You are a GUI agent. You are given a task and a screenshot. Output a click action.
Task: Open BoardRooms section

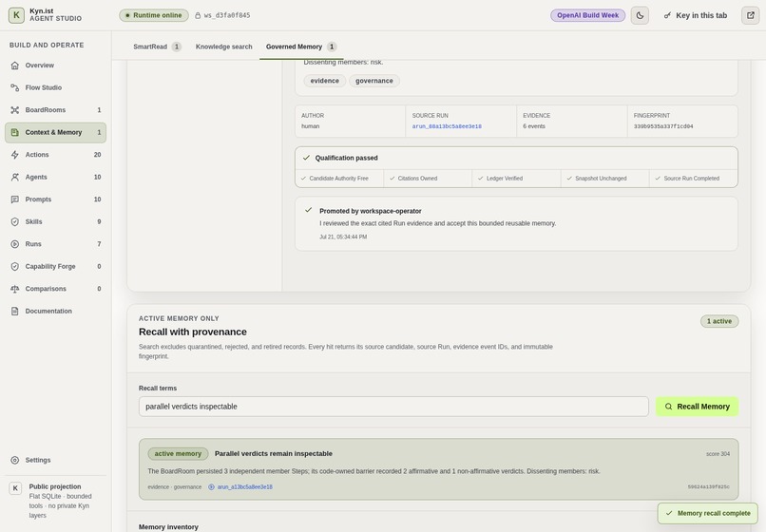coord(55,110)
